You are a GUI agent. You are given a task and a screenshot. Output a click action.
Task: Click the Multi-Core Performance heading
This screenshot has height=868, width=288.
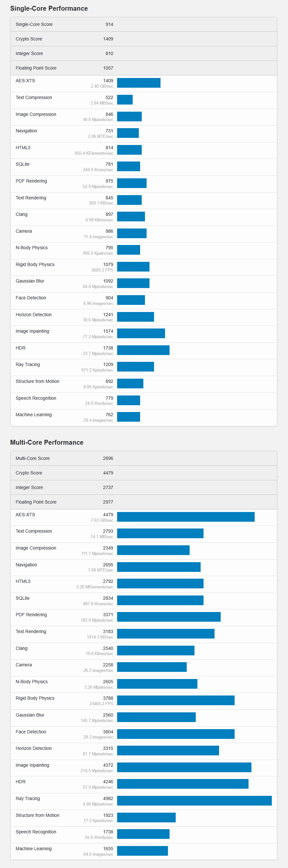coord(47,442)
